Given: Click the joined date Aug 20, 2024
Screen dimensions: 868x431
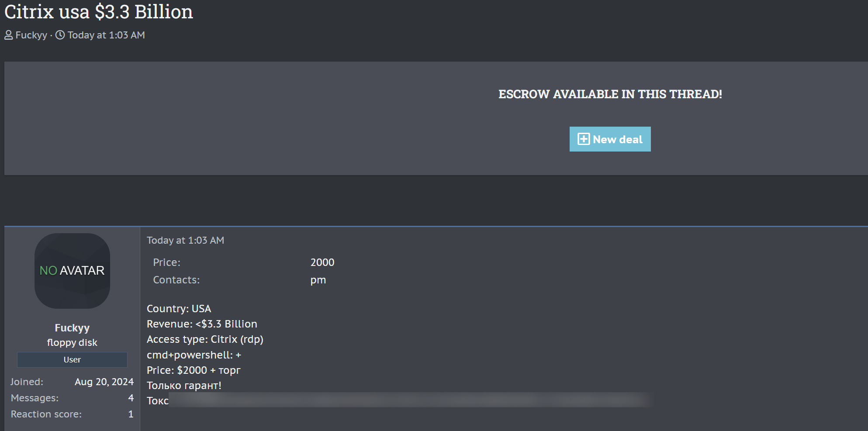Looking at the screenshot, I should [x=104, y=382].
